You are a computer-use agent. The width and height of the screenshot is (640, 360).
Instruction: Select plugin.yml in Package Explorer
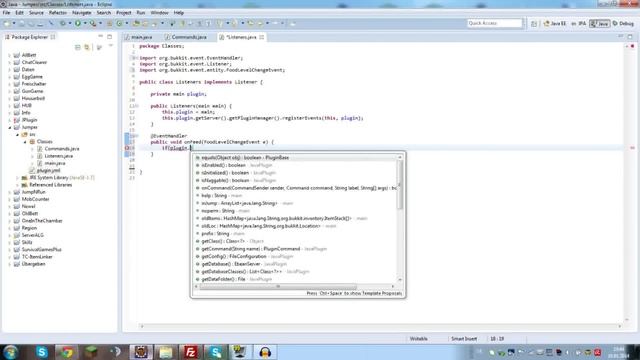tap(48, 171)
